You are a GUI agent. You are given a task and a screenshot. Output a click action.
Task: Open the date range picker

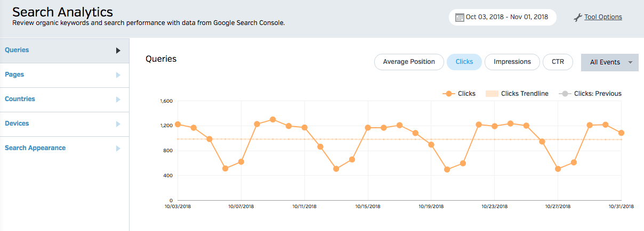(x=503, y=17)
